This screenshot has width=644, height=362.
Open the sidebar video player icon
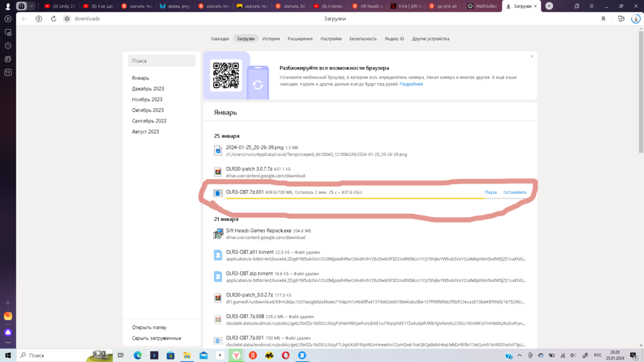(x=8, y=19)
